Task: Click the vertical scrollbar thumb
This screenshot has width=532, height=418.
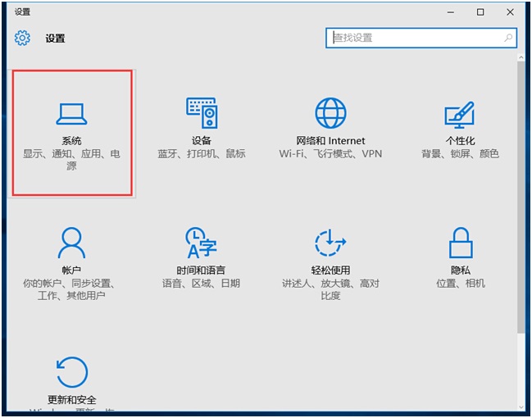Action: click(x=521, y=197)
